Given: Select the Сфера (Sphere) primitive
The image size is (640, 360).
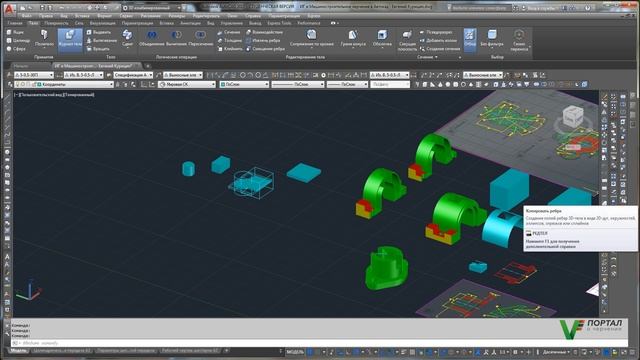Looking at the screenshot, I should 16,49.
